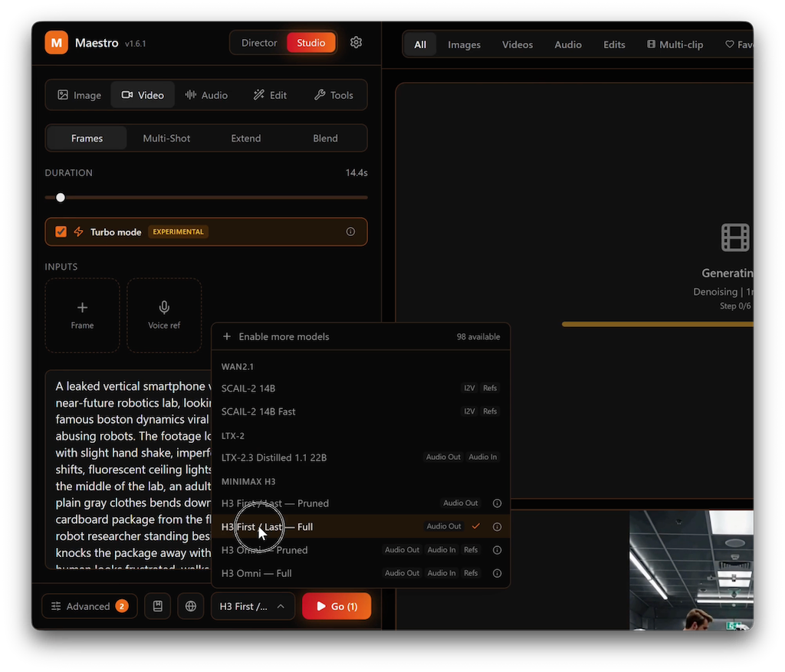The width and height of the screenshot is (785, 672).
Task: Click the lightning bolt Turbo icon
Action: (x=79, y=231)
